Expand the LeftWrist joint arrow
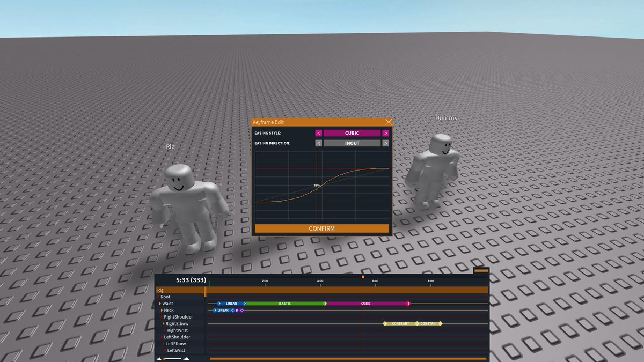Screen dimensions: 644x362 [165, 351]
